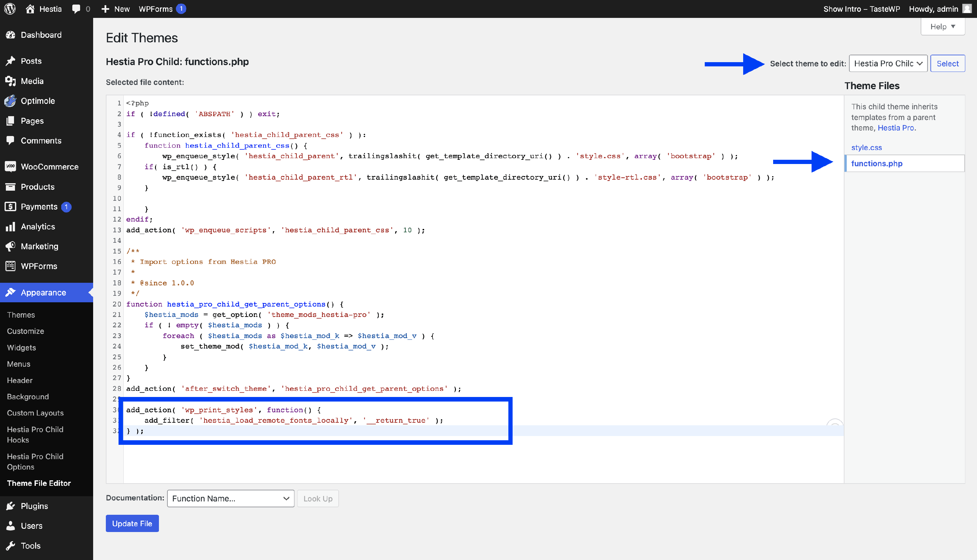
Task: Click the Analytics bar chart icon
Action: click(10, 226)
